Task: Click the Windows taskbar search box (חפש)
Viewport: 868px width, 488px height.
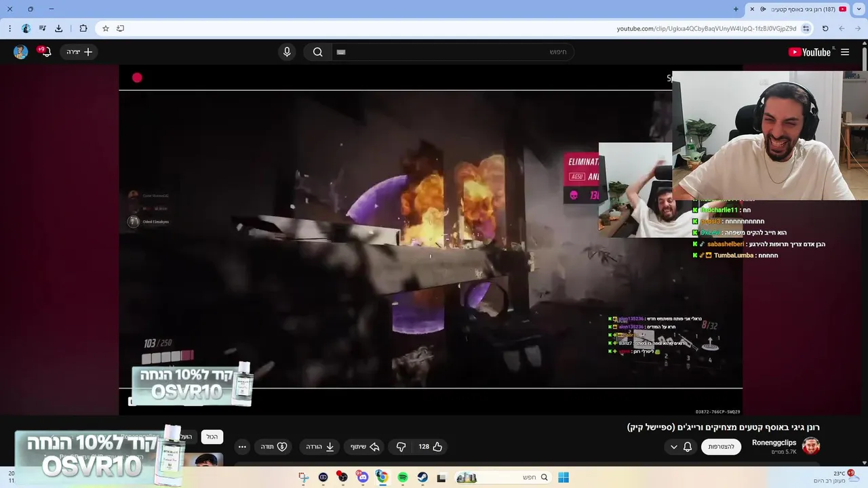Action: 502,477
